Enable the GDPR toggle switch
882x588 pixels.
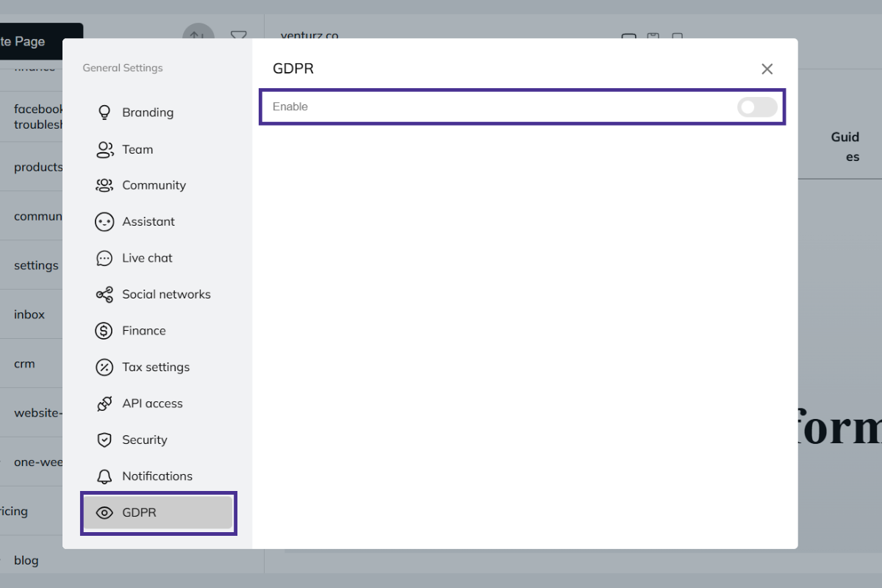(x=757, y=107)
